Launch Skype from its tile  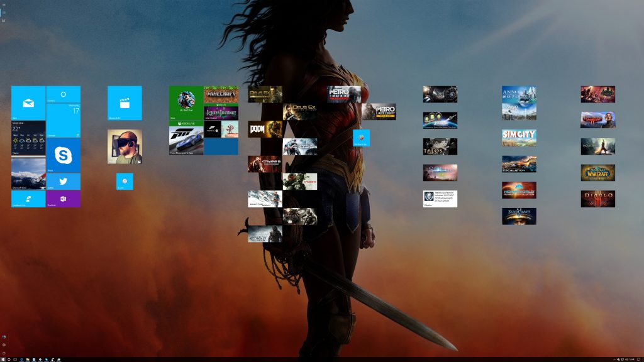click(64, 155)
